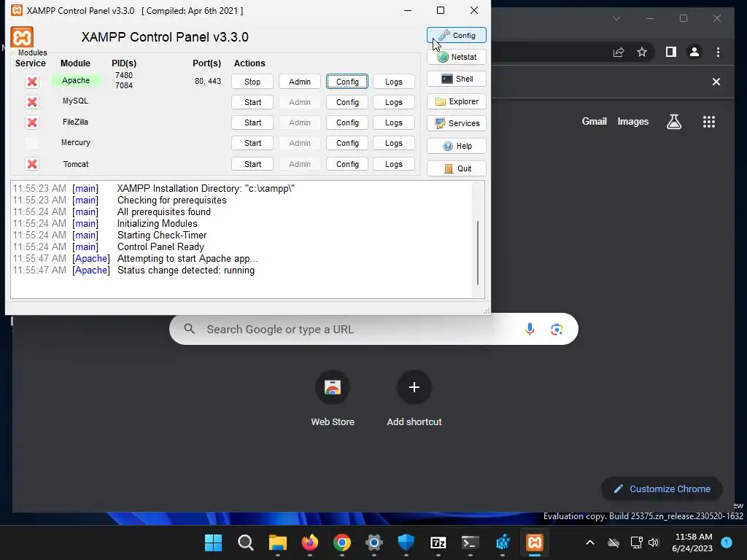Open Tomcat Config menu

click(347, 164)
